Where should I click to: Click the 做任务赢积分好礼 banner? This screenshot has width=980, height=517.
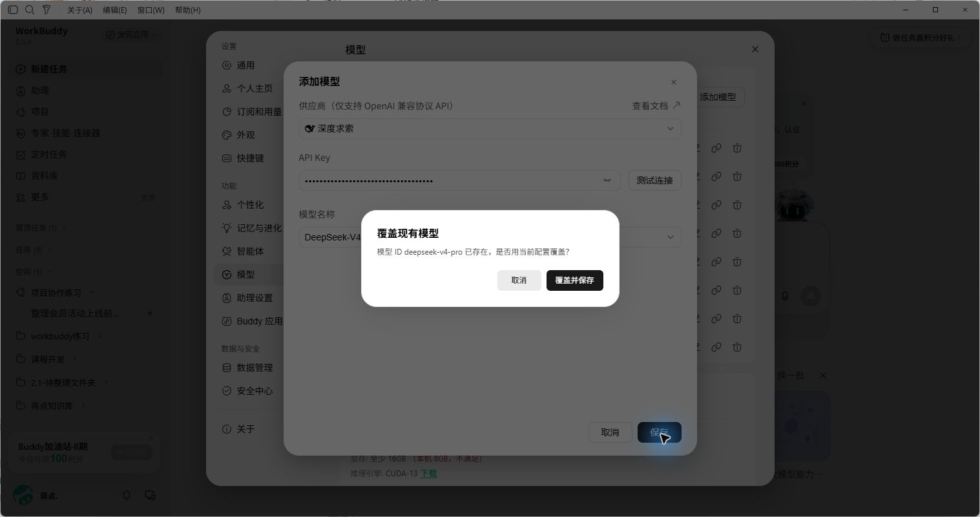point(920,37)
